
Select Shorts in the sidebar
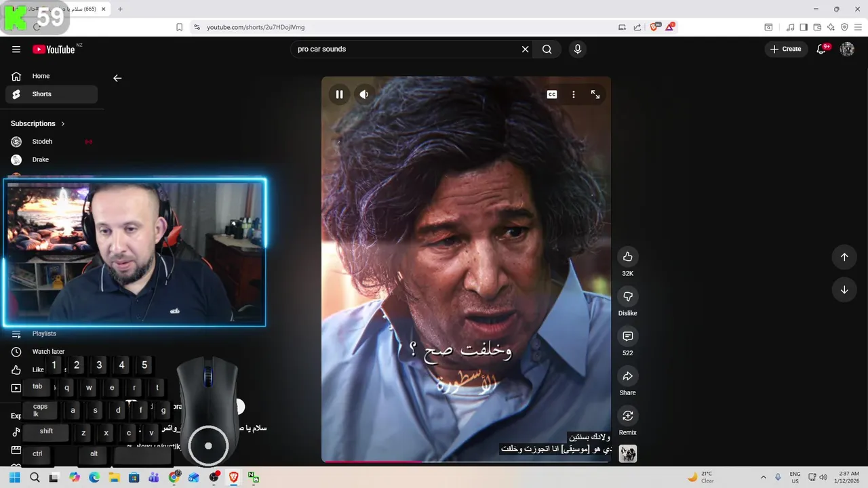point(52,94)
